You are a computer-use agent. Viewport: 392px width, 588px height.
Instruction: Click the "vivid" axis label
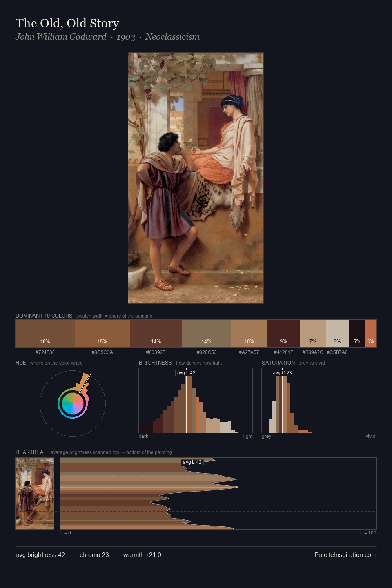pos(370,436)
